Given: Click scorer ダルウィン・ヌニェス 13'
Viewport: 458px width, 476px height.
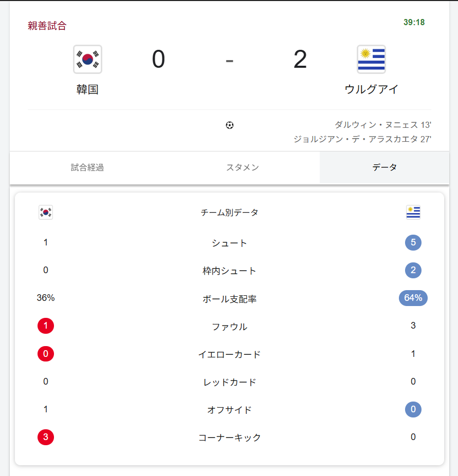Looking at the screenshot, I should point(382,125).
